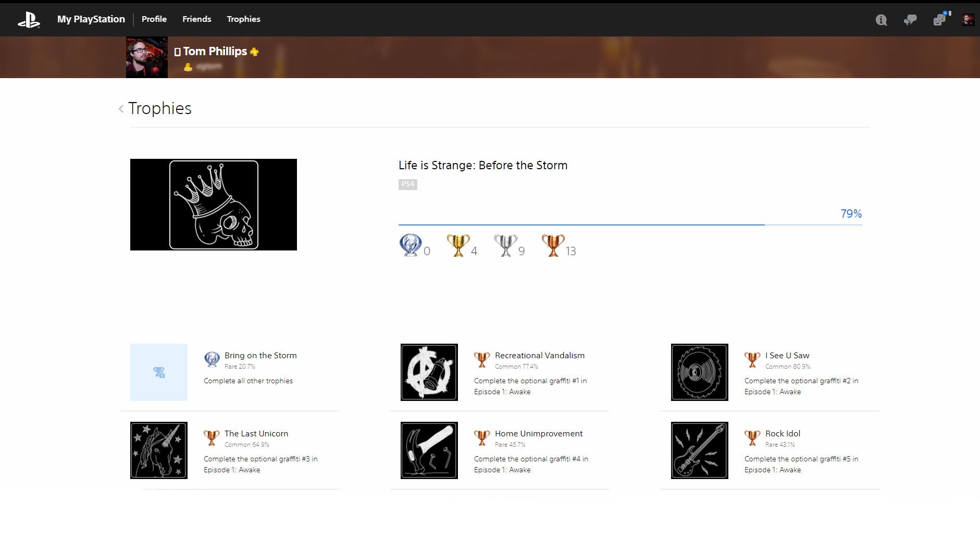Click platinum trophy icon beside Bring on the Storm
The image size is (980, 553).
212,359
